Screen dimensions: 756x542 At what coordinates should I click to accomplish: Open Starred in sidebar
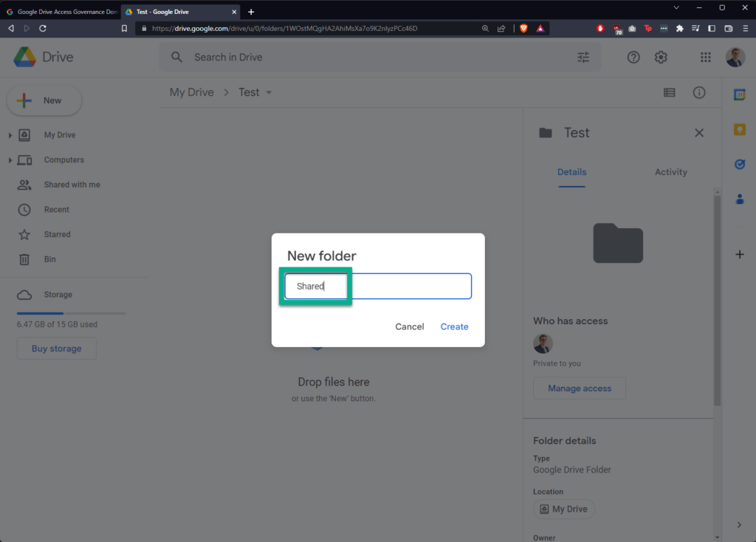(x=57, y=234)
